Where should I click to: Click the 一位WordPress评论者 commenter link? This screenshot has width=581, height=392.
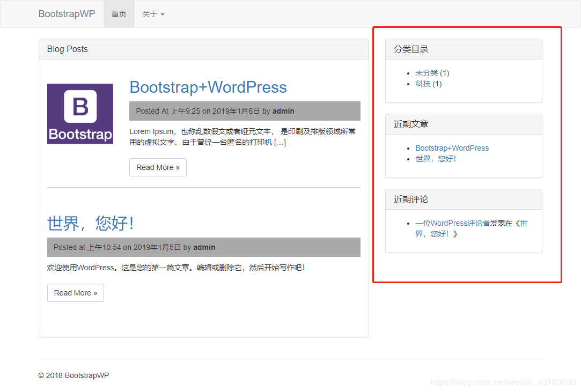(x=452, y=223)
